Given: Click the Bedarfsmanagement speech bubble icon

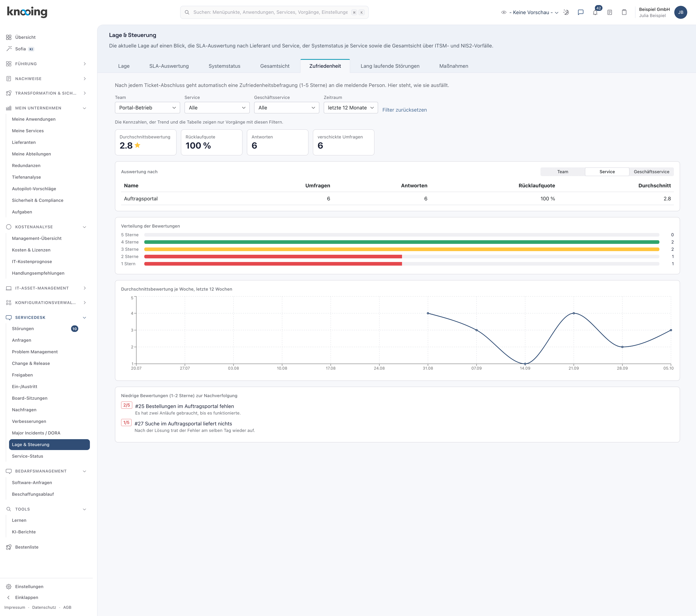Looking at the screenshot, I should coord(9,471).
